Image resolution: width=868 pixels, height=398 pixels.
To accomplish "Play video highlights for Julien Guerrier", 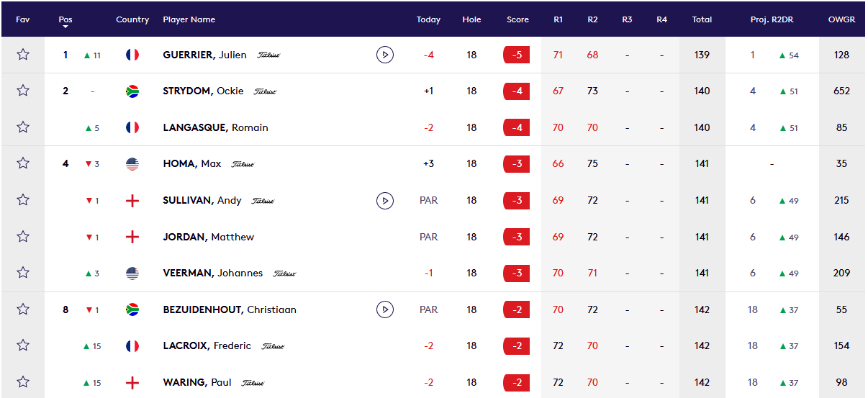I will point(385,55).
